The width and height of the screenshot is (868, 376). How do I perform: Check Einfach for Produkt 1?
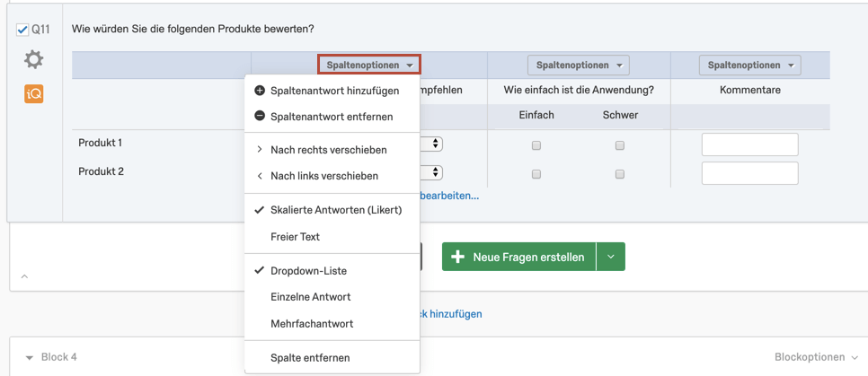click(x=536, y=145)
